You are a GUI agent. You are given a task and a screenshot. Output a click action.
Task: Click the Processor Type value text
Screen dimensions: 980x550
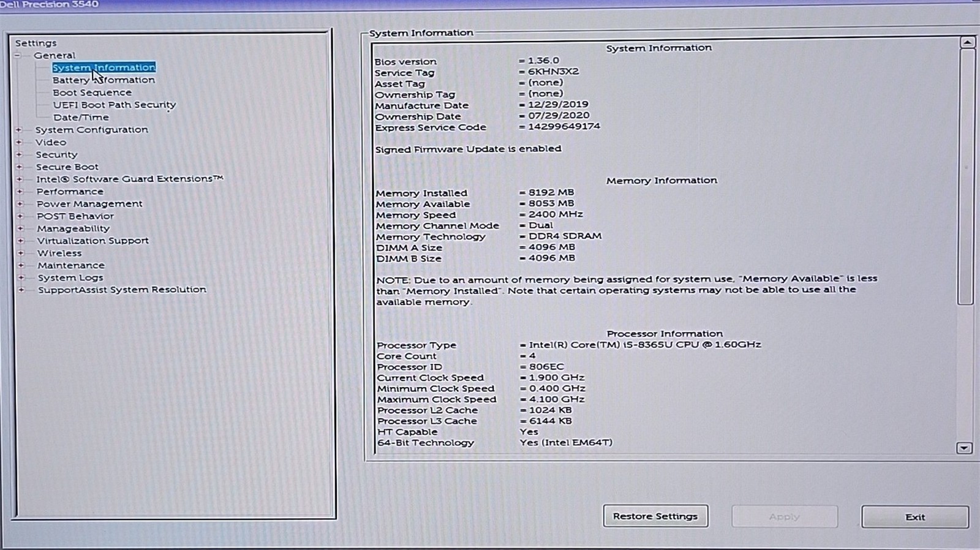click(645, 345)
